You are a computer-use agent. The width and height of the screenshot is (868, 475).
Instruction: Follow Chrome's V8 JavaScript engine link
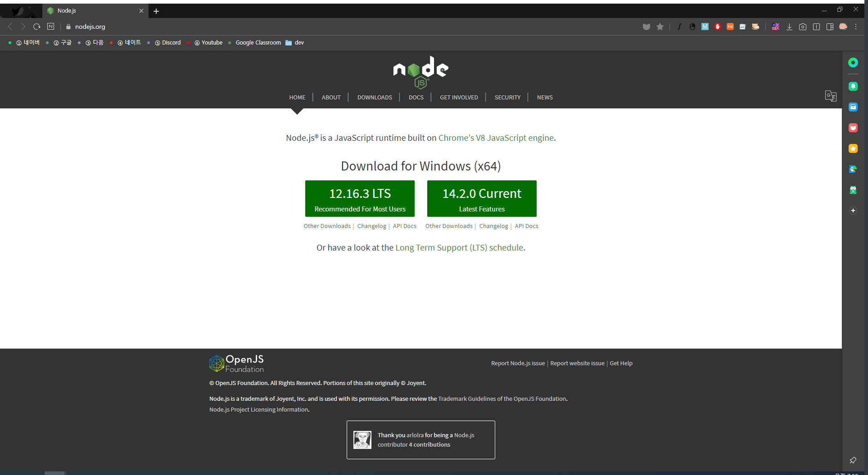[496, 138]
